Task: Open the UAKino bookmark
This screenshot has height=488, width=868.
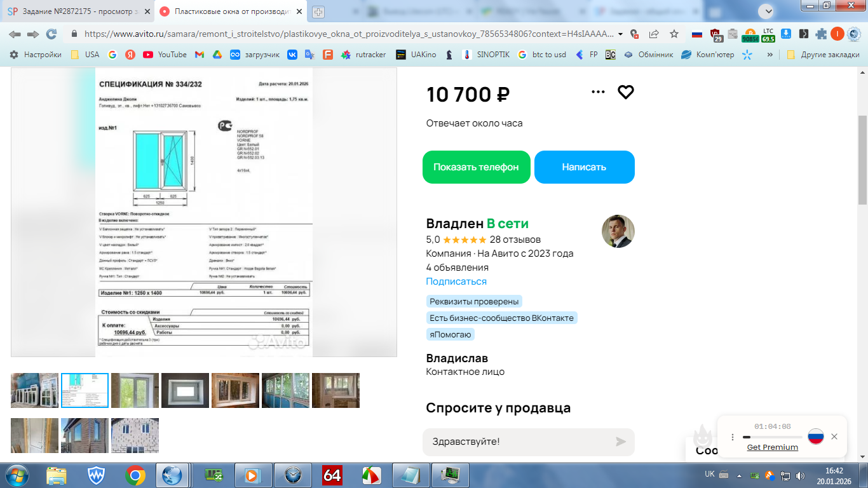Action: 416,55
